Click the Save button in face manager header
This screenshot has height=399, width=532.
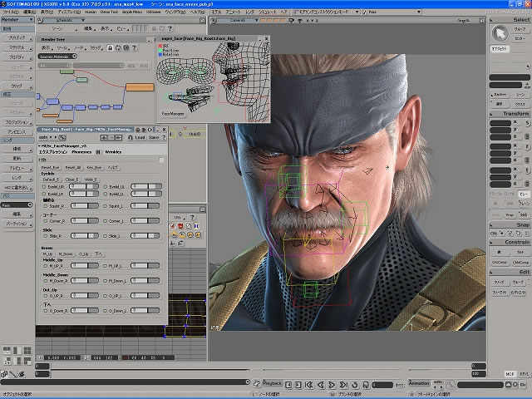click(154, 138)
